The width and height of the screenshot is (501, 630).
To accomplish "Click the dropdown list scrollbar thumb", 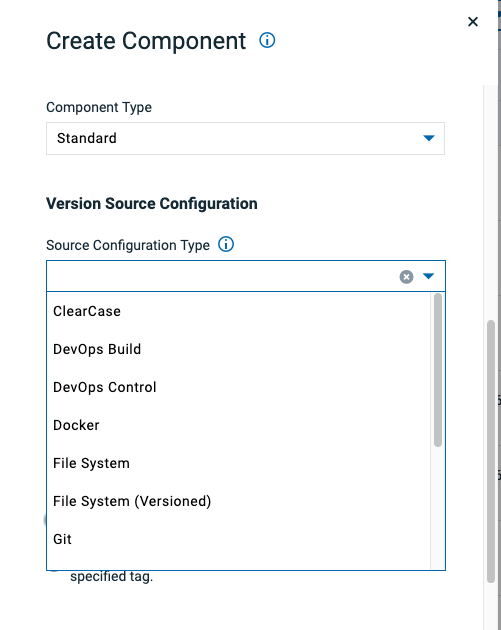I will 438,370.
